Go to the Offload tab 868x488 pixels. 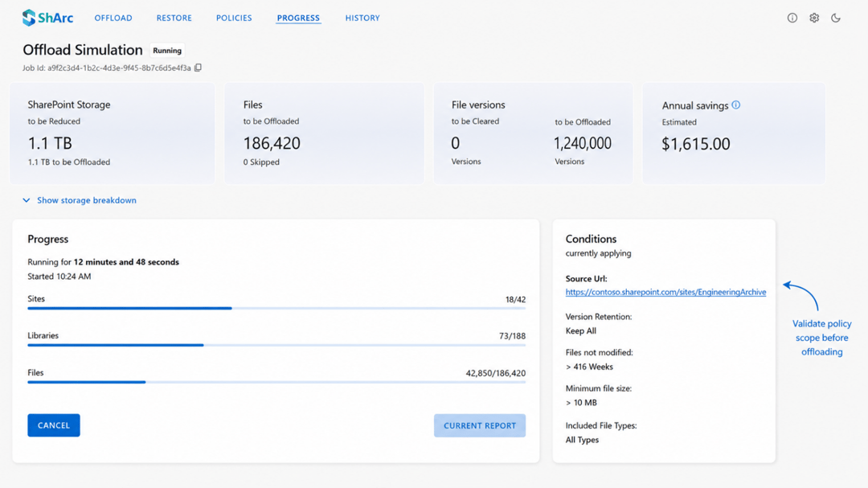coord(113,18)
